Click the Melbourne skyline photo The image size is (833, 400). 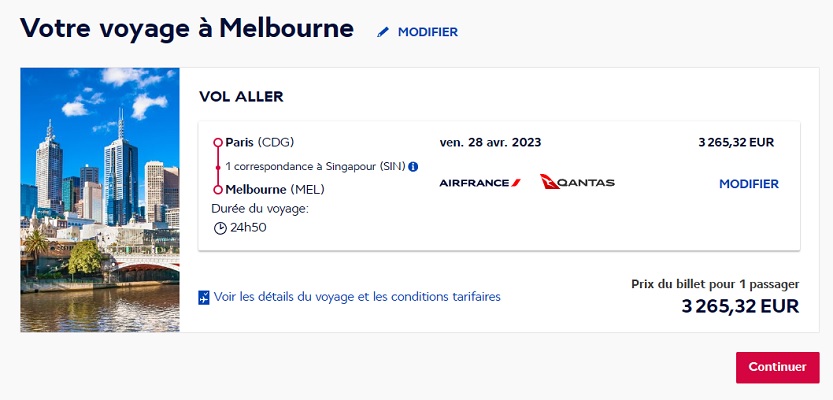(x=100, y=200)
